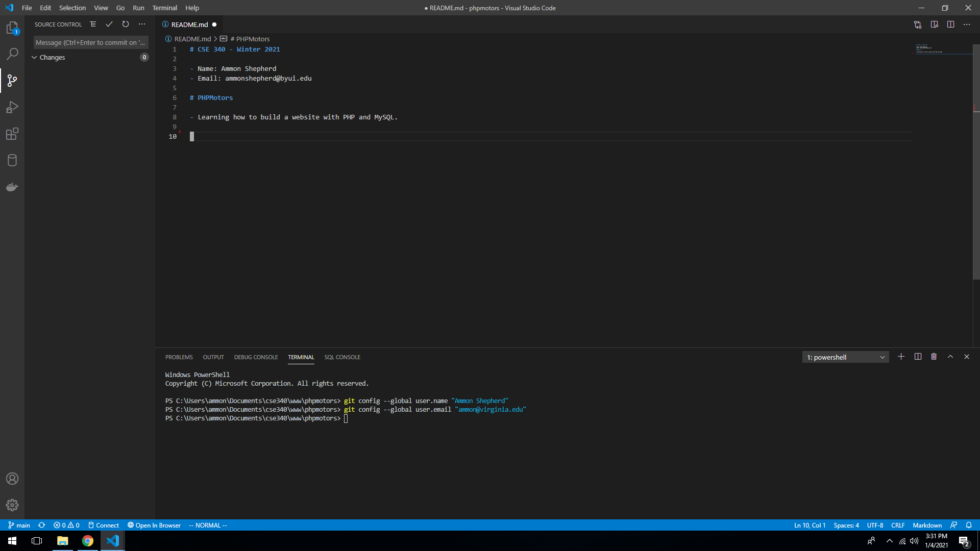Create a new terminal with plus icon
This screenshot has width=980, height=551.
(901, 357)
